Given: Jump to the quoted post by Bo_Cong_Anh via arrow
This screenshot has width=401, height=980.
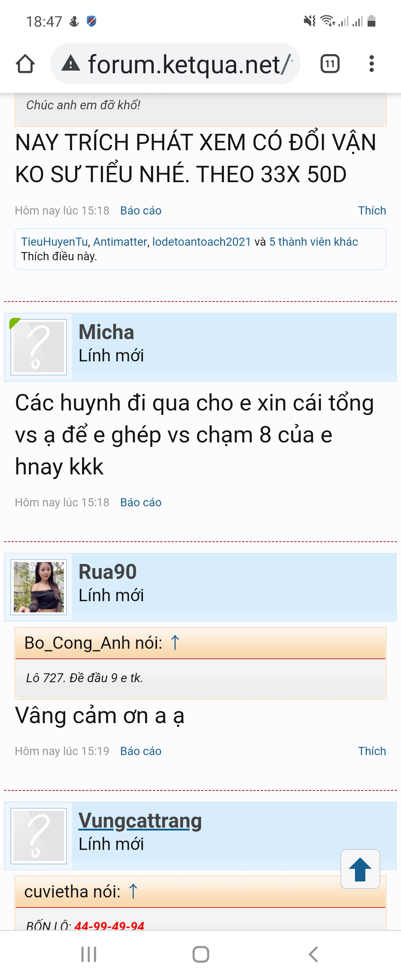Looking at the screenshot, I should [x=175, y=642].
